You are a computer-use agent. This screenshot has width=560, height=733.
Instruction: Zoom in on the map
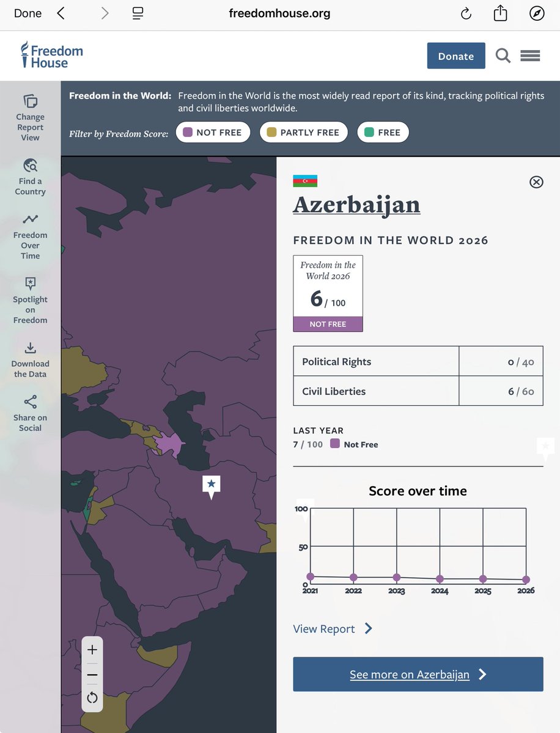pos(92,650)
